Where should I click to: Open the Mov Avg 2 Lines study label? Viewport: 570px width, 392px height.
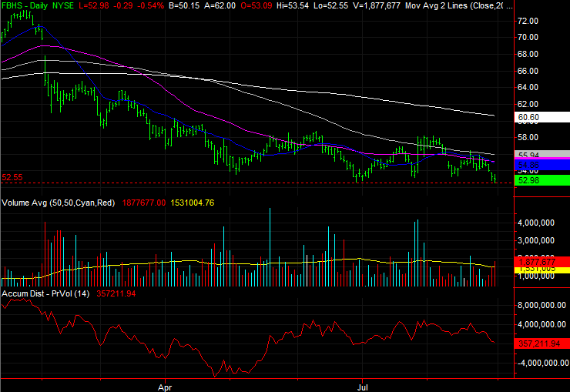[458, 5]
